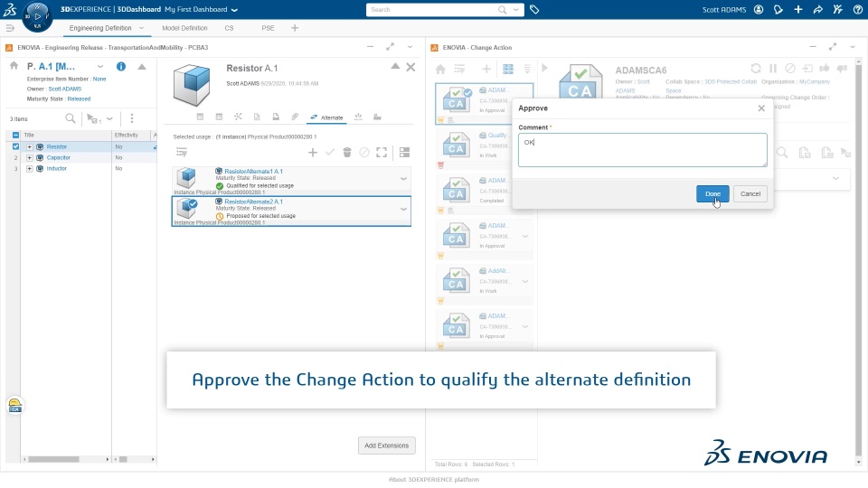Click the home icon in Engineering Release
Viewport: 868px width, 488px height.
14,66
